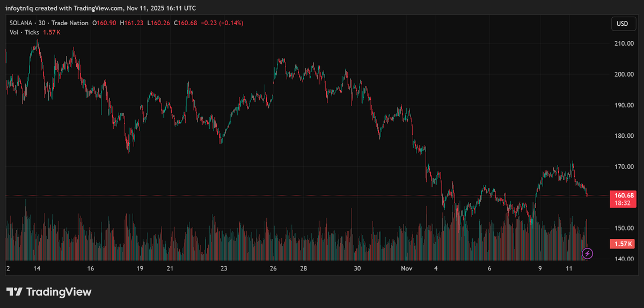This screenshot has height=308, width=644.
Task: Click the date label 21 on the time axis
Action: tap(170, 268)
